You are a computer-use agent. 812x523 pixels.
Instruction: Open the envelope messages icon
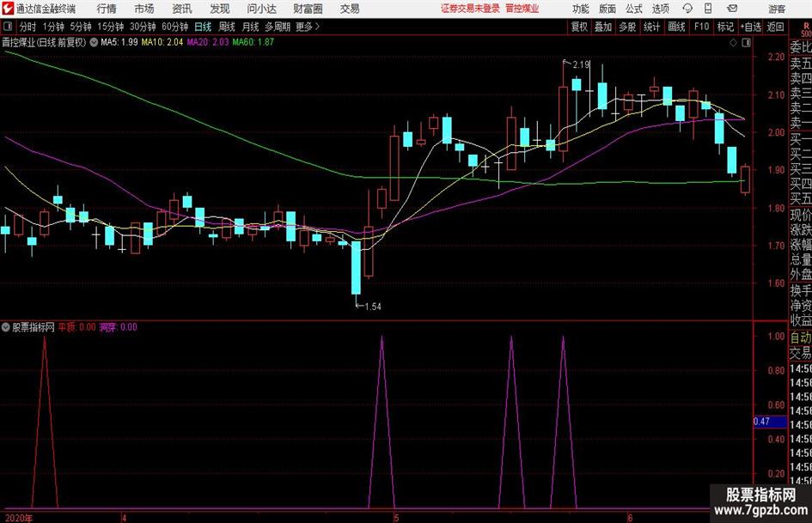(732, 9)
